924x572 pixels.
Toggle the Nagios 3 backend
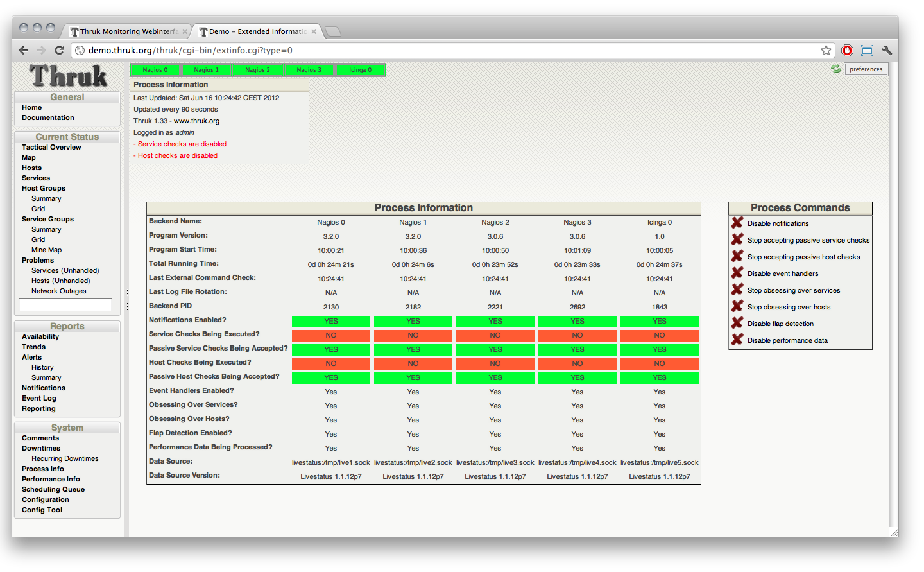pyautogui.click(x=309, y=70)
